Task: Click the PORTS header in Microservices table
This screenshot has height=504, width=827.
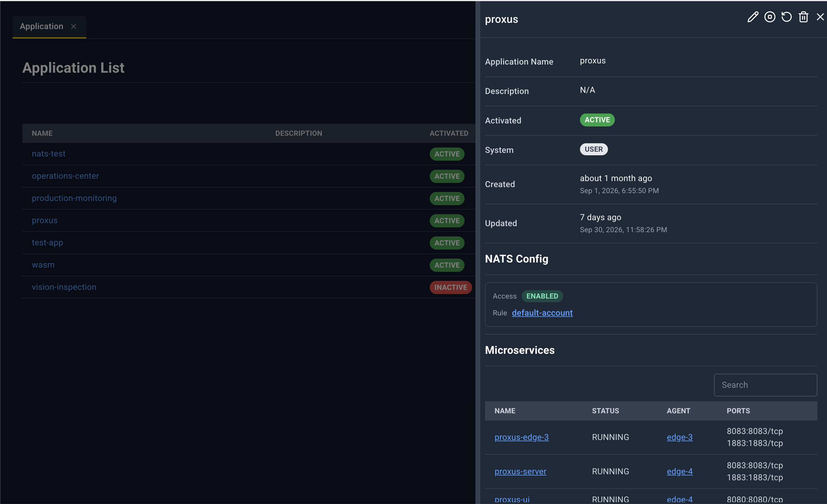Action: coord(738,411)
